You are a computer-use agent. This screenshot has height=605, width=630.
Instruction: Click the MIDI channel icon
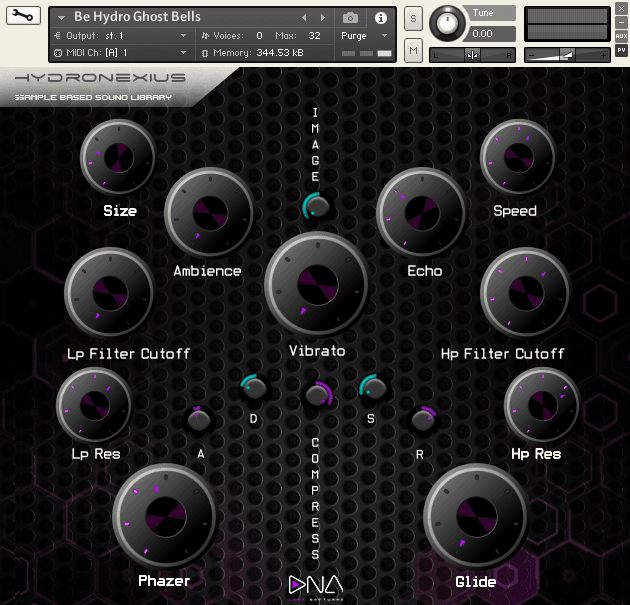pos(58,53)
